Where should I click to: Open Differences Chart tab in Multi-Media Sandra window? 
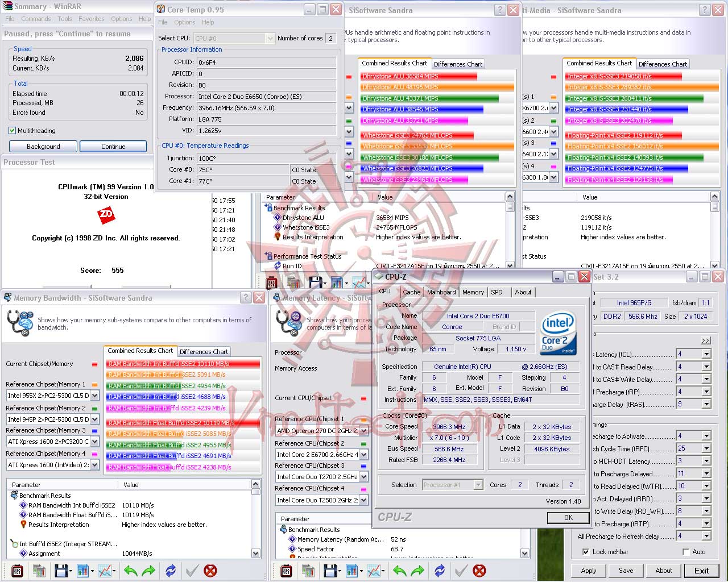click(x=663, y=64)
